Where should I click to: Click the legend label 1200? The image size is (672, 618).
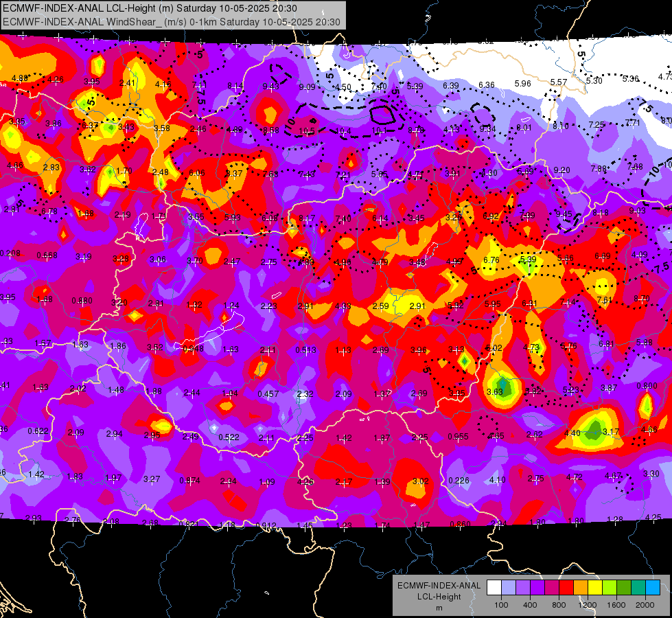587,605
